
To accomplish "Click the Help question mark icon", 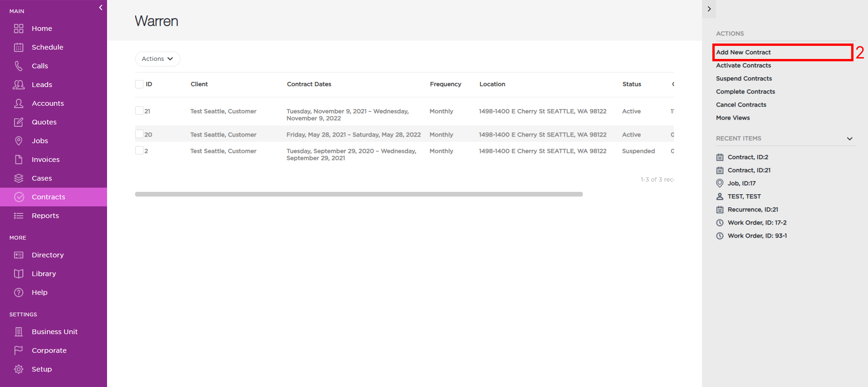I will [x=19, y=292].
